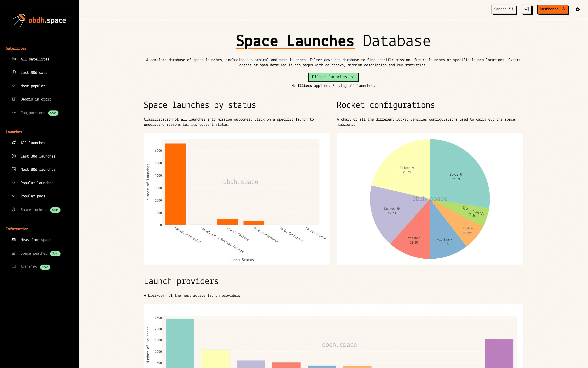Click the Launches section heading

click(14, 132)
